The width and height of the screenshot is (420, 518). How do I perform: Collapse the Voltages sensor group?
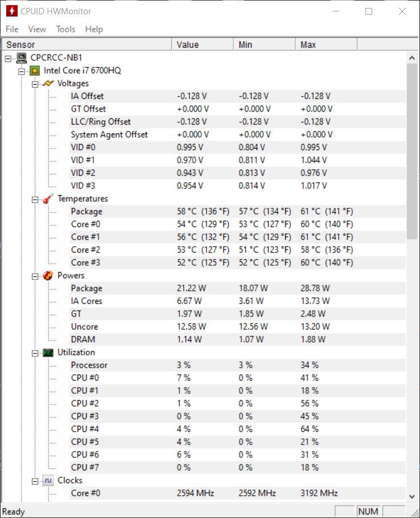(x=35, y=83)
